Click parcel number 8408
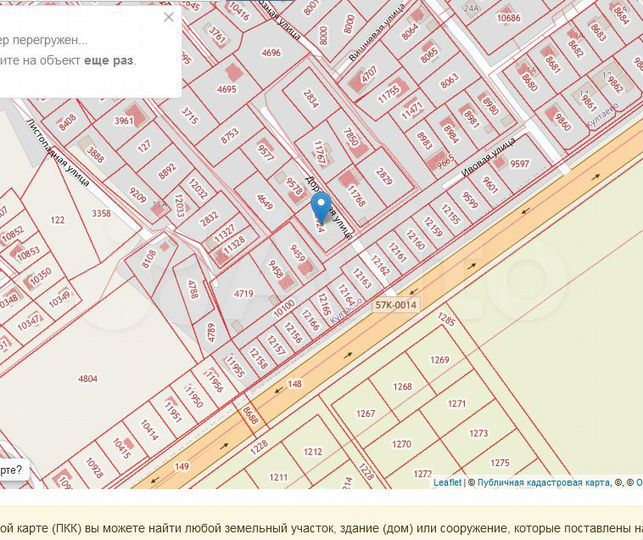The width and height of the screenshot is (643, 540). [67, 122]
